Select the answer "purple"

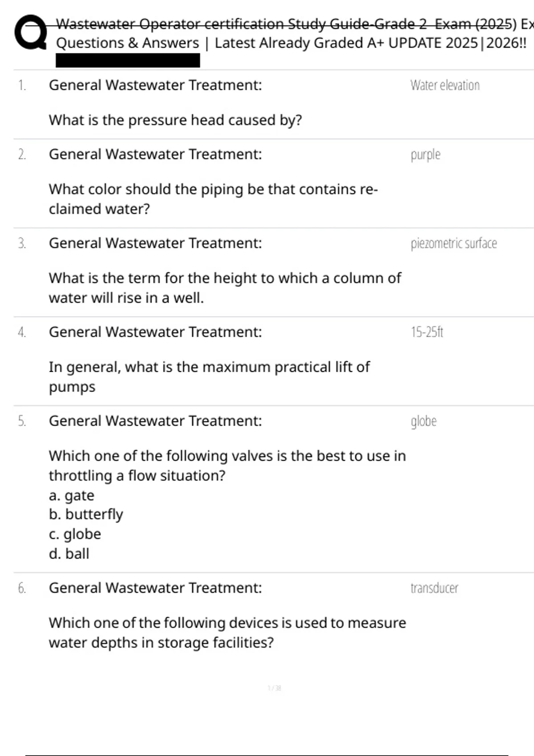(x=425, y=155)
